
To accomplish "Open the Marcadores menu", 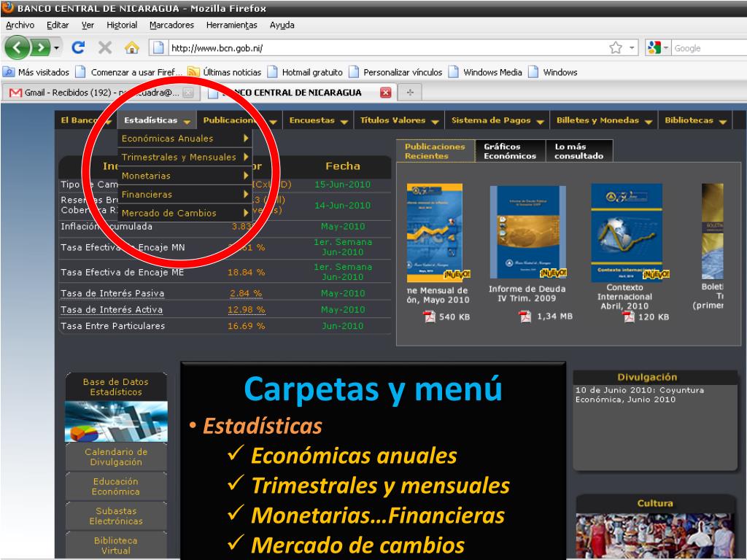I will 171,26.
